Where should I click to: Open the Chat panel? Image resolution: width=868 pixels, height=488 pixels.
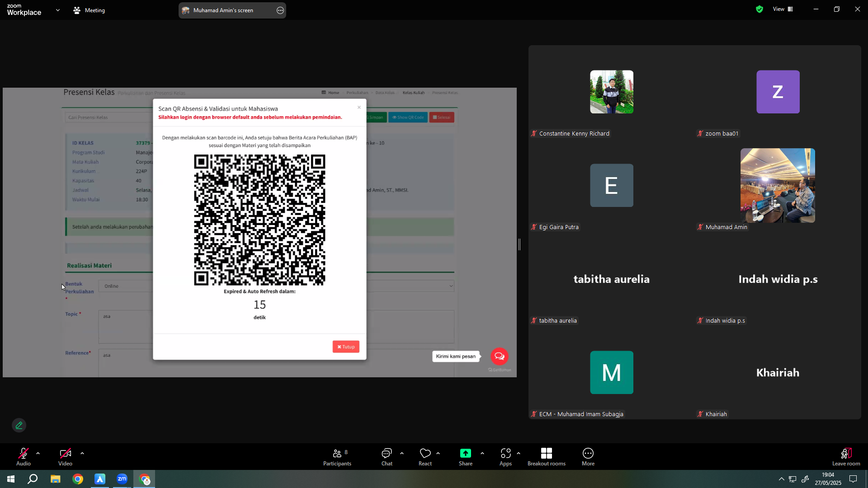[x=387, y=457]
